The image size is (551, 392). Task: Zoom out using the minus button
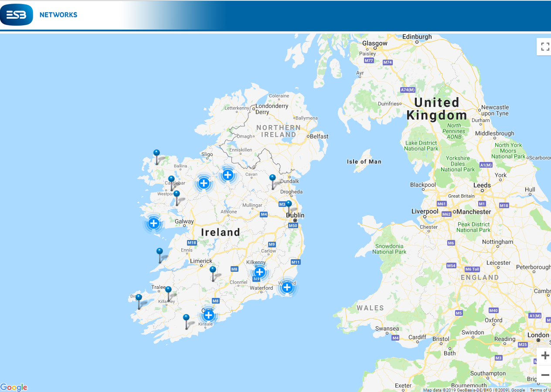(545, 375)
